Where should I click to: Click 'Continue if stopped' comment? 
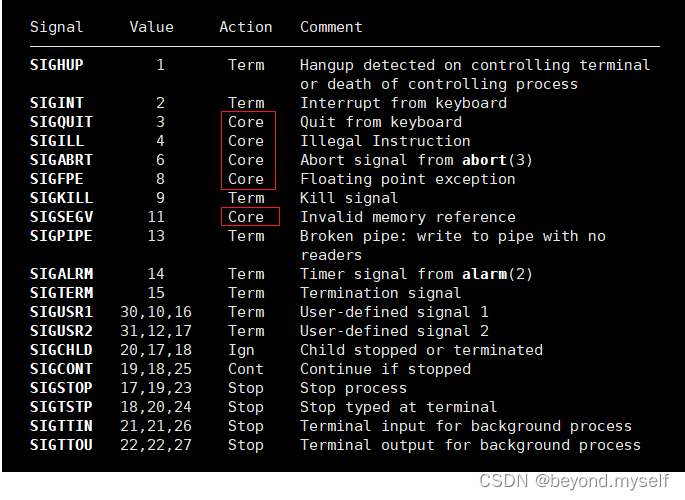pos(385,369)
